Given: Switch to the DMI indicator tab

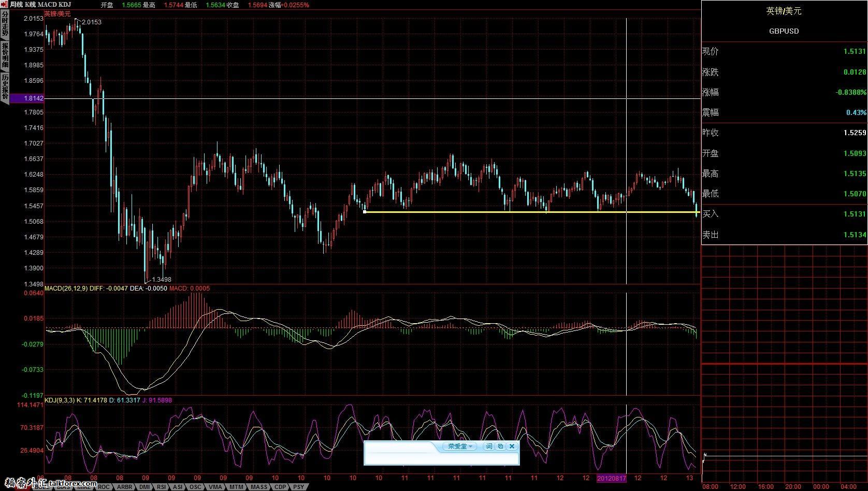Looking at the screenshot, I should pyautogui.click(x=144, y=487).
